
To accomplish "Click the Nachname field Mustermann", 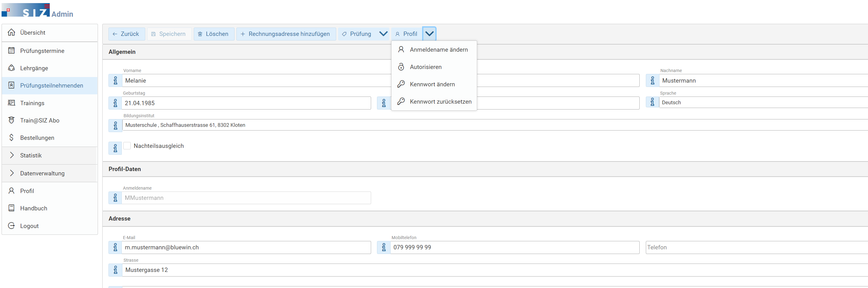I will 764,81.
